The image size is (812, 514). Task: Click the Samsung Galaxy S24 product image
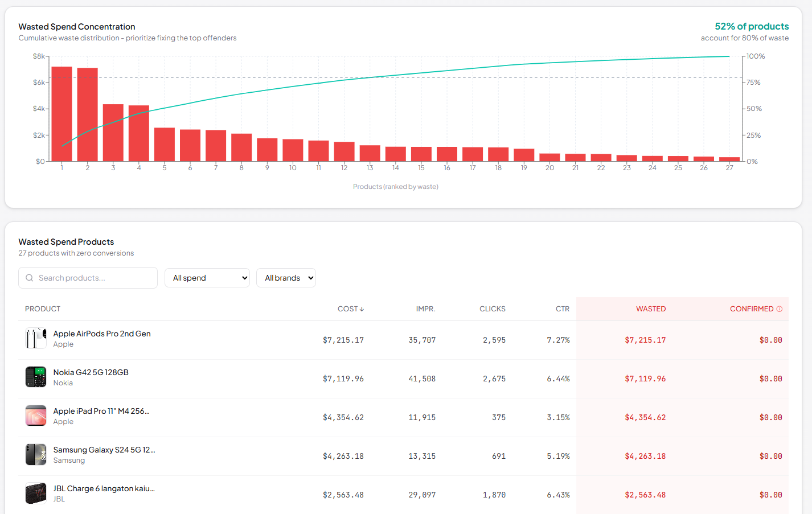35,454
